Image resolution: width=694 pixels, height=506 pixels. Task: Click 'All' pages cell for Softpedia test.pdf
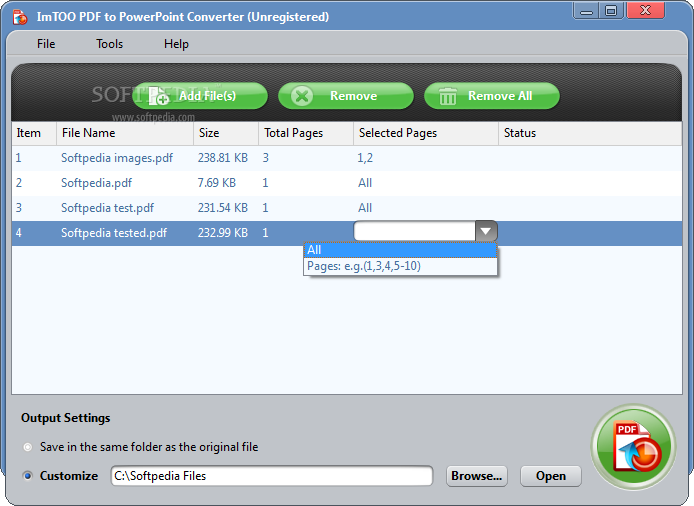(365, 208)
